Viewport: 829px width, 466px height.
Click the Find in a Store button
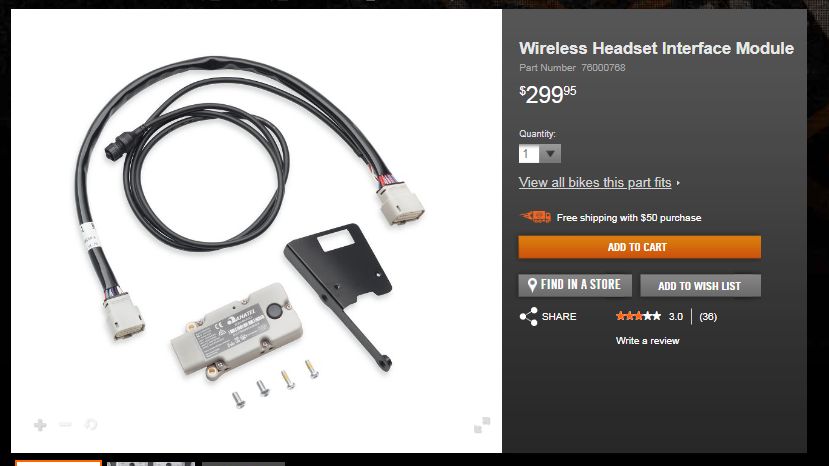coord(575,285)
